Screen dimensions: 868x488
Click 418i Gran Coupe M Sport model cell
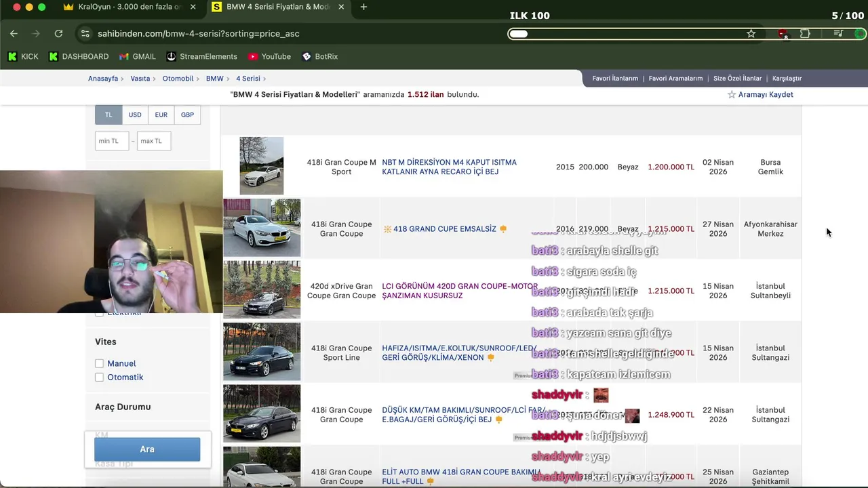coord(341,167)
